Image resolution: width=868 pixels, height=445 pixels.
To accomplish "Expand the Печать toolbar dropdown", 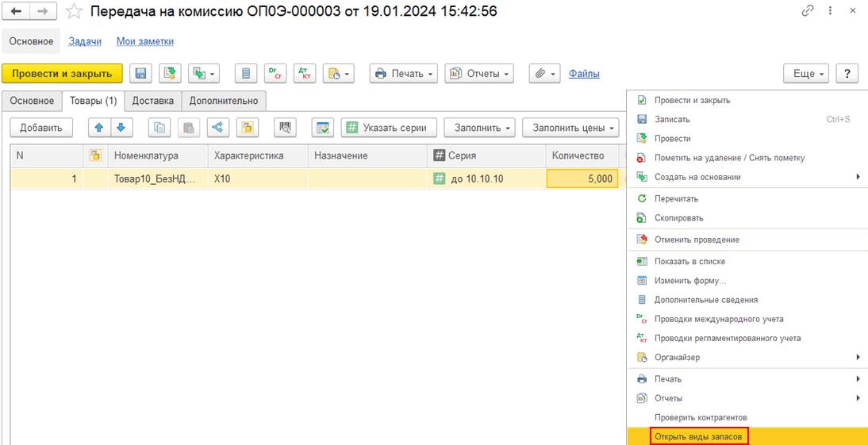I will point(404,74).
